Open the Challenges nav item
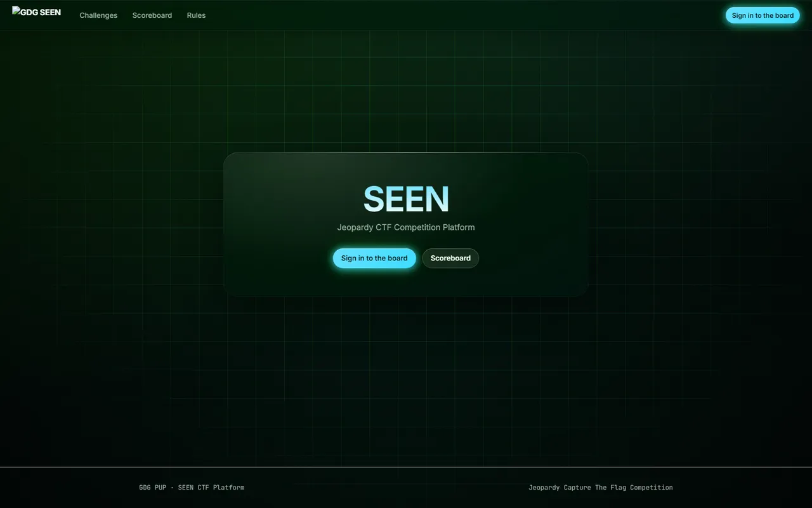Screen dimensions: 812x508 [98, 15]
